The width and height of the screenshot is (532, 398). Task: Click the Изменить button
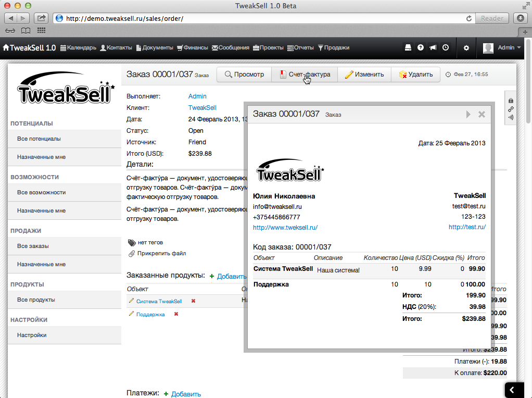[364, 74]
